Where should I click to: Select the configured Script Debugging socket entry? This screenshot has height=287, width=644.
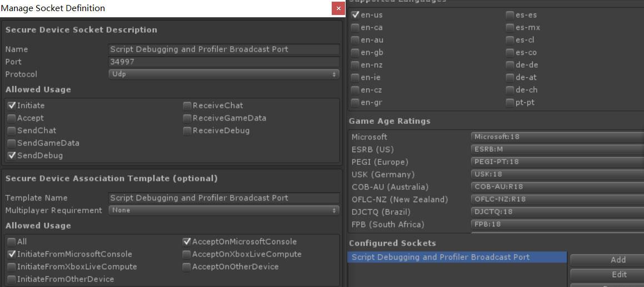click(457, 258)
